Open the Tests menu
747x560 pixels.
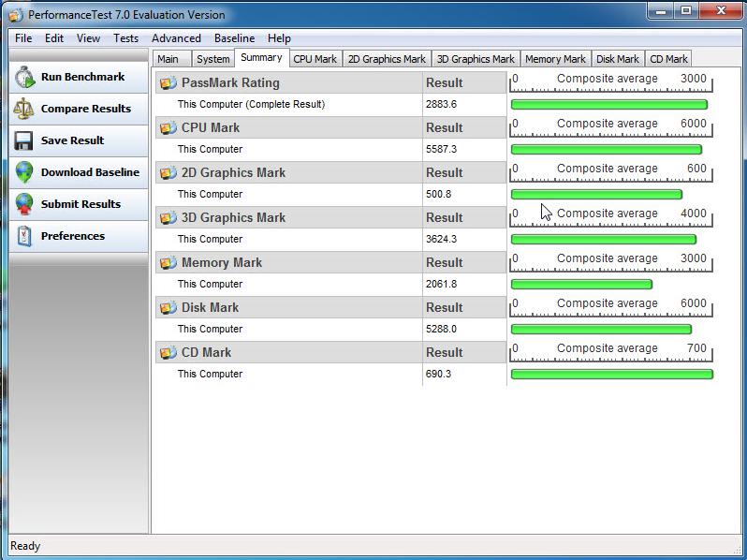125,38
